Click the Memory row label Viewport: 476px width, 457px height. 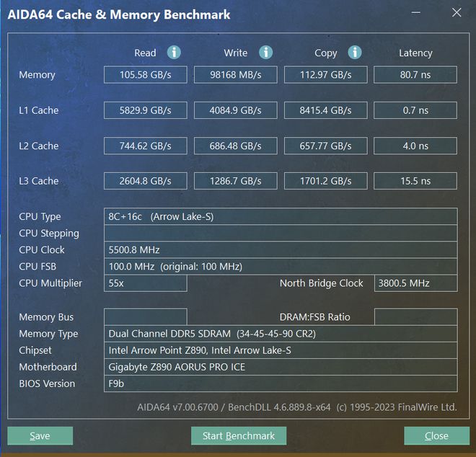(37, 75)
